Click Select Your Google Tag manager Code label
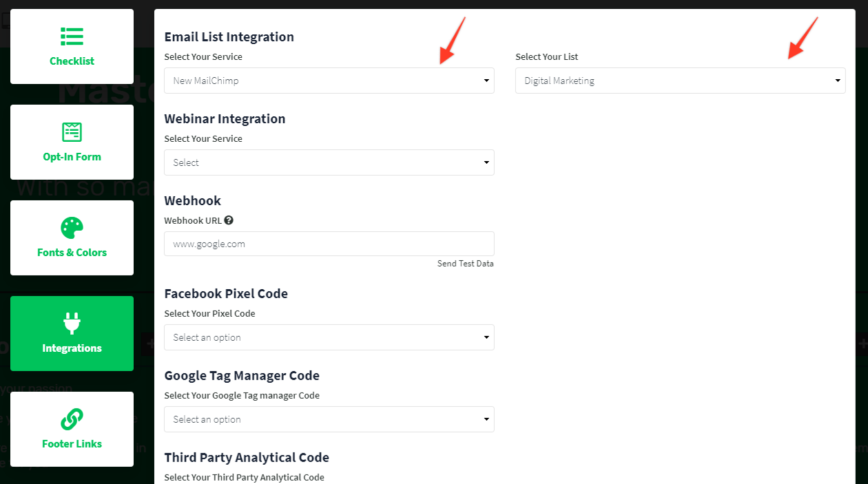This screenshot has height=484, width=868. pos(242,396)
